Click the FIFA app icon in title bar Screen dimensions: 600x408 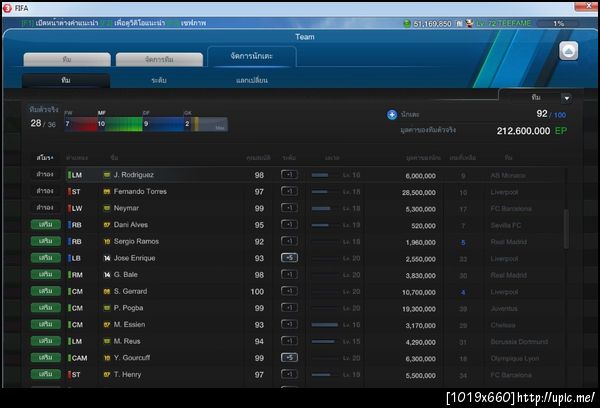coord(7,8)
